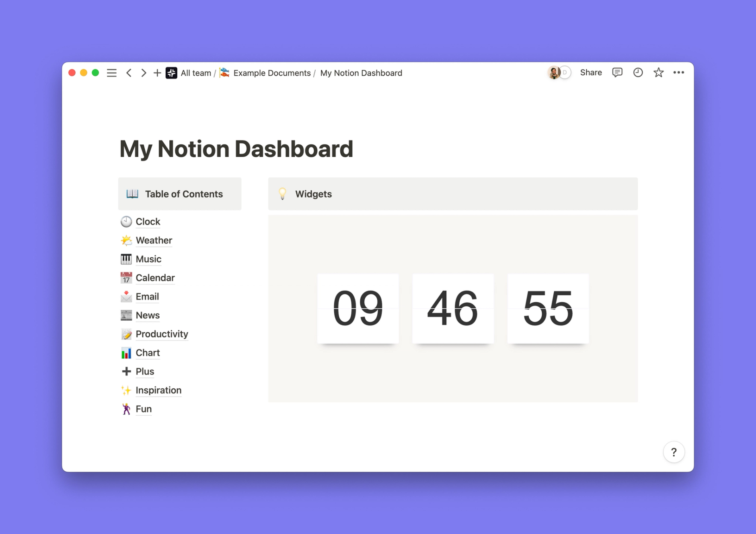Open Example Documents breadcrumb
Image resolution: width=756 pixels, height=534 pixels.
(272, 73)
